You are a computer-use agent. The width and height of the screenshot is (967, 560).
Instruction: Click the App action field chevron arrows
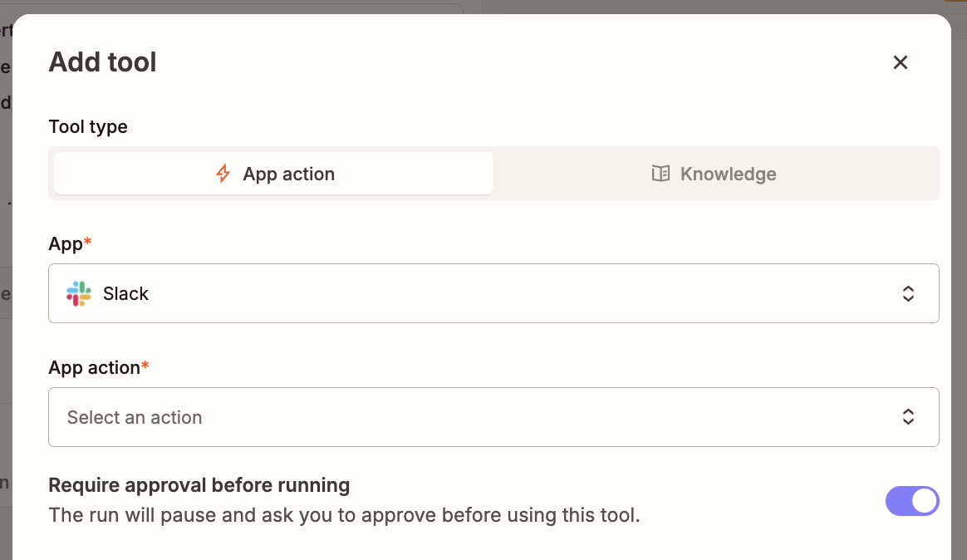tap(908, 417)
